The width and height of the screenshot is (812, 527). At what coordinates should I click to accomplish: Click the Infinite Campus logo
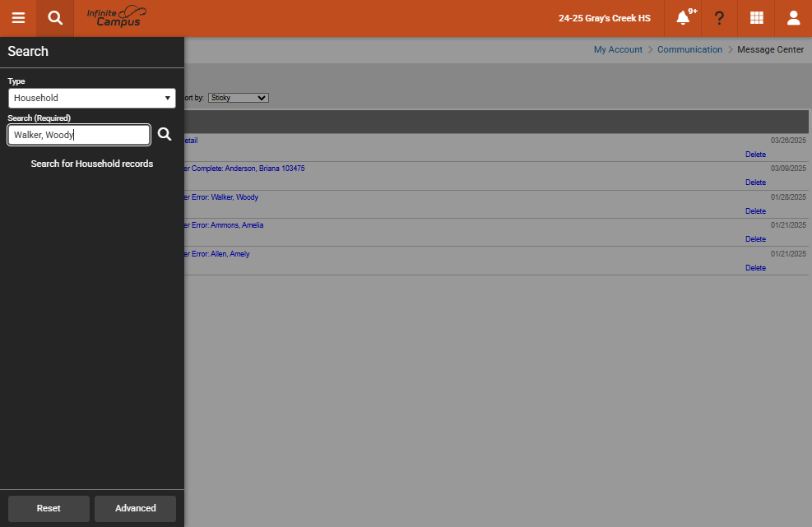pos(117,17)
